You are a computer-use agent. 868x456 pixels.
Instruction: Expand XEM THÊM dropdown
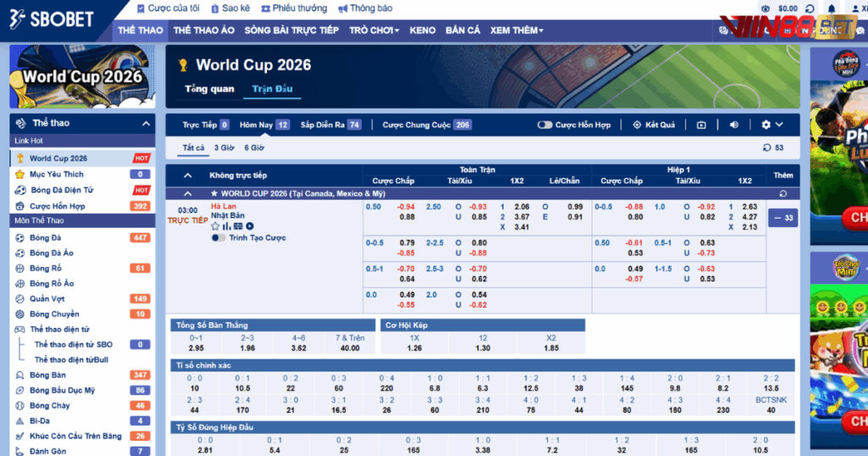coord(516,31)
